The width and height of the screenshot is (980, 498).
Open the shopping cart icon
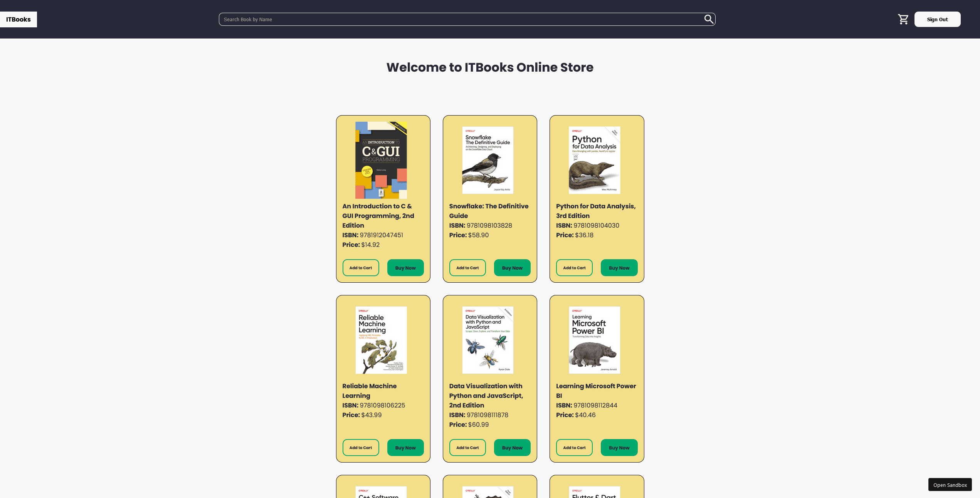903,19
